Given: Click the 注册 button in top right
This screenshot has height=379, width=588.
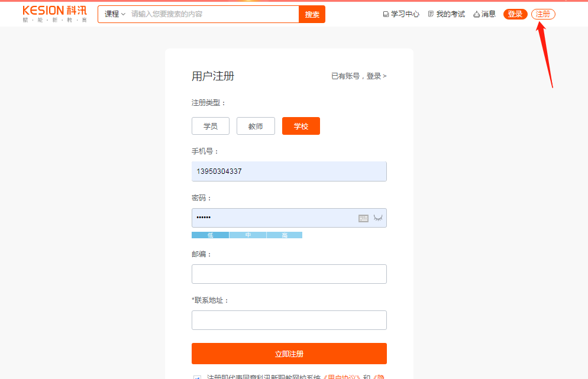Looking at the screenshot, I should [x=542, y=14].
